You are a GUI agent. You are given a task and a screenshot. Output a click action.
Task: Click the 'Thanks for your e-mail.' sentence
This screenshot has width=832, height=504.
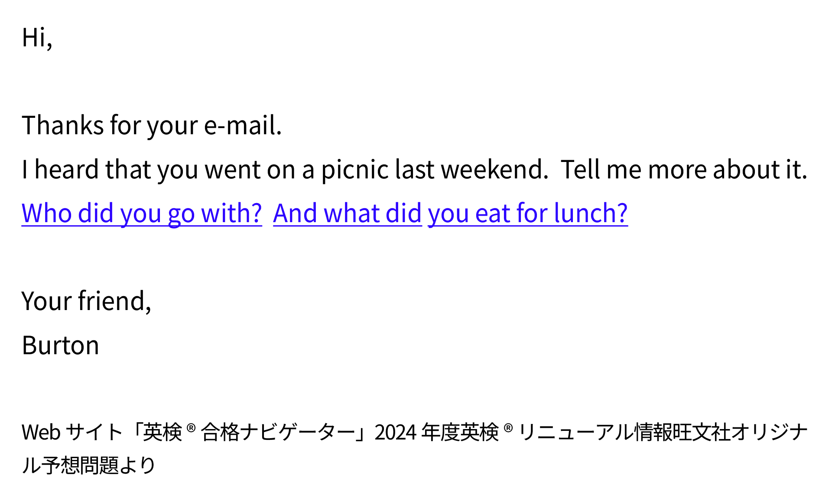152,126
